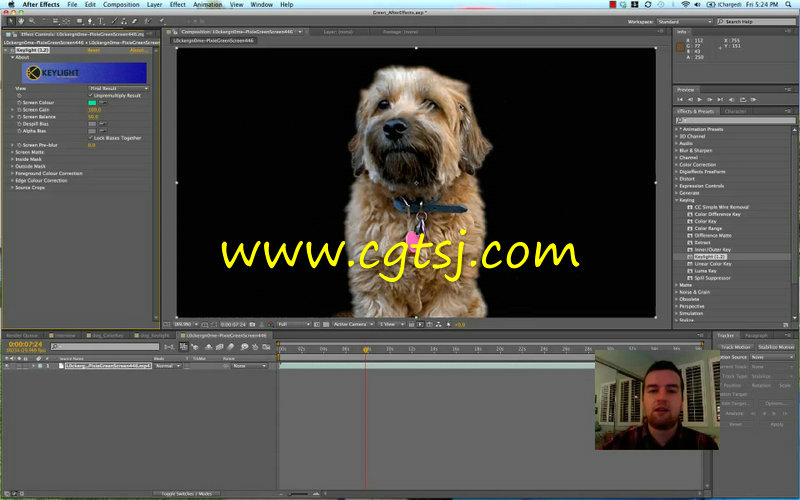Open the View Final Result dropdown
The width and height of the screenshot is (800, 500).
click(x=118, y=88)
